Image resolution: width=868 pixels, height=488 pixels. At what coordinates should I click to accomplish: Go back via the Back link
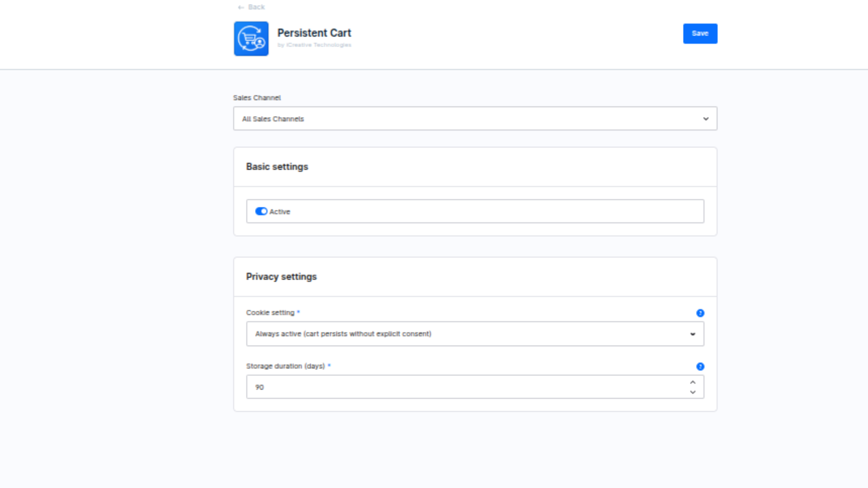point(251,7)
